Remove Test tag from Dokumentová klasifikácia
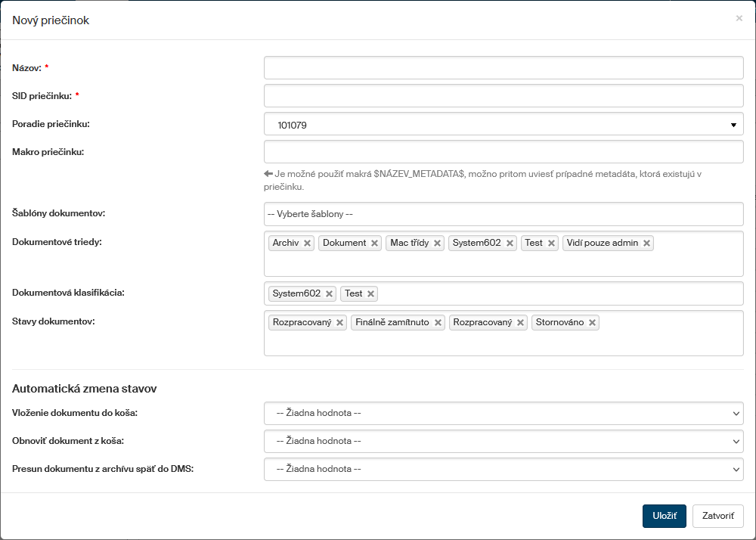The height and width of the screenshot is (540, 756). [x=371, y=293]
